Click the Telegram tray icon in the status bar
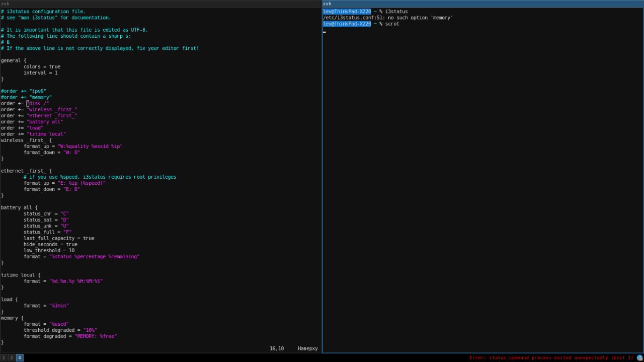This screenshot has height=362, width=644. point(639,357)
